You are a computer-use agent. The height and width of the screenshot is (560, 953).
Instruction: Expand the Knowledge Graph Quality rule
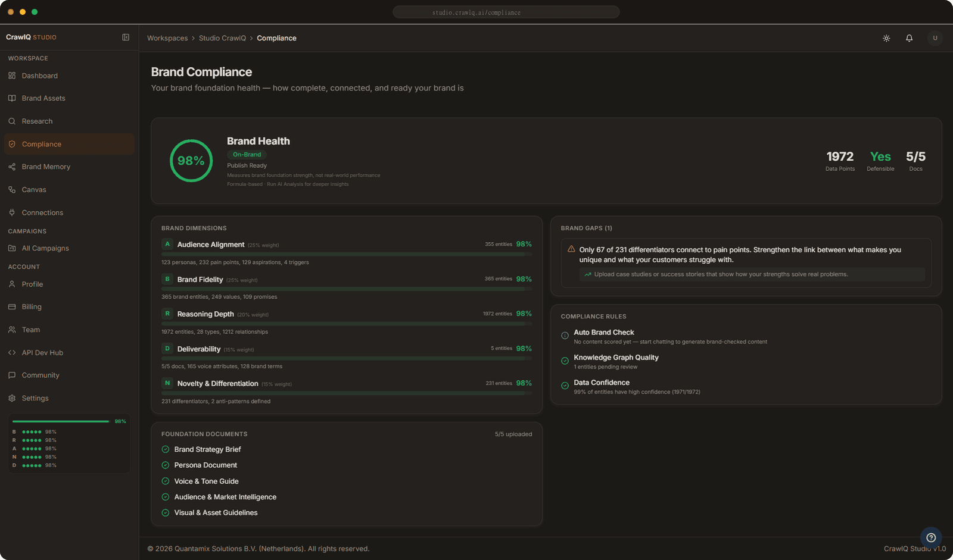point(616,357)
